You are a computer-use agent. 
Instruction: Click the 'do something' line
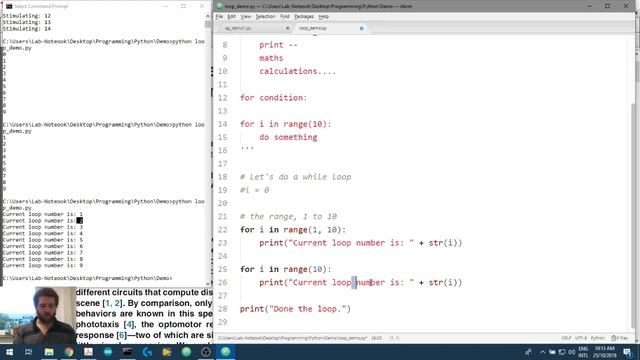(x=288, y=137)
